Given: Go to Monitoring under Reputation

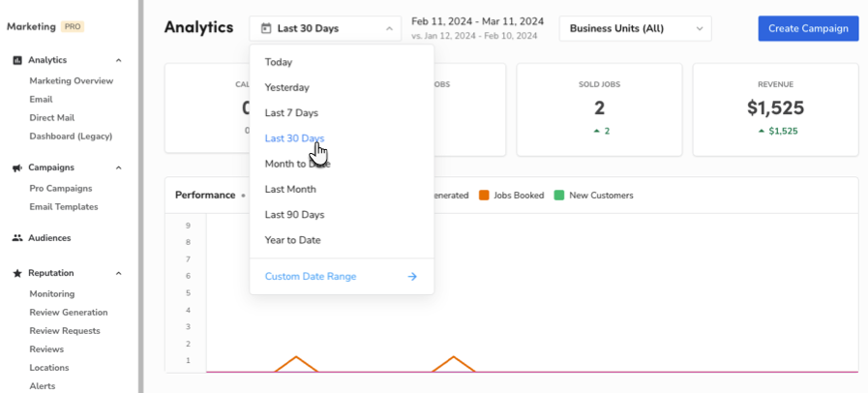Looking at the screenshot, I should point(52,294).
